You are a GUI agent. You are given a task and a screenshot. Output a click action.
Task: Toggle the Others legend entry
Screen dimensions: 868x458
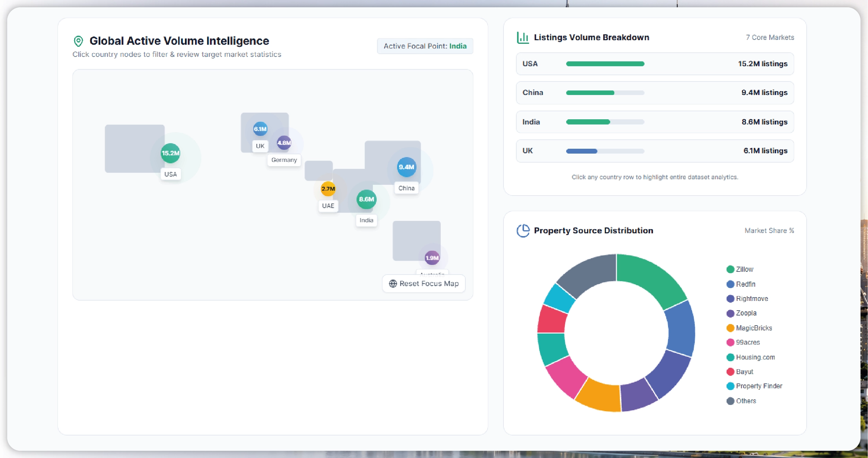coord(741,401)
